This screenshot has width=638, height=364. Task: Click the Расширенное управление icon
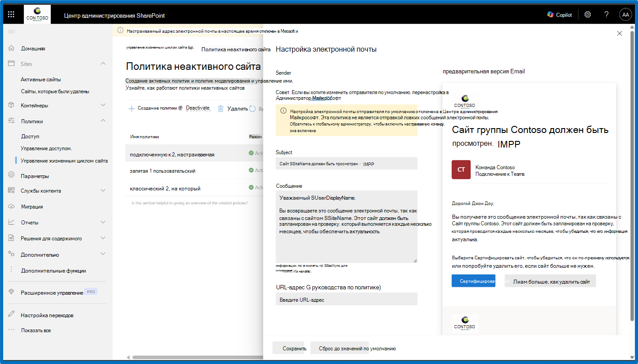pos(11,292)
